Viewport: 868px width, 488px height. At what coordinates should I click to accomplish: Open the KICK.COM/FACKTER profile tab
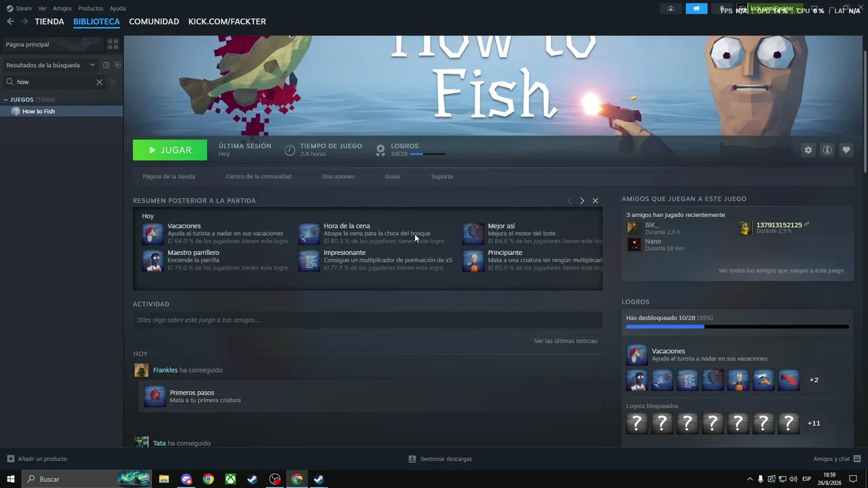click(x=227, y=22)
